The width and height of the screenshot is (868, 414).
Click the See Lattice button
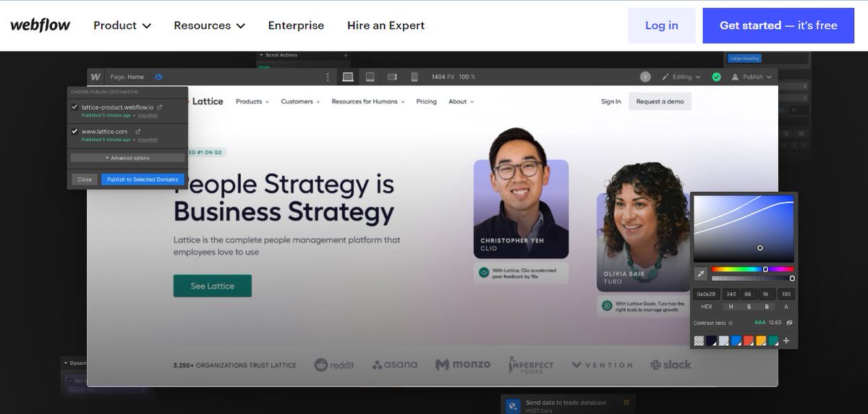click(213, 286)
